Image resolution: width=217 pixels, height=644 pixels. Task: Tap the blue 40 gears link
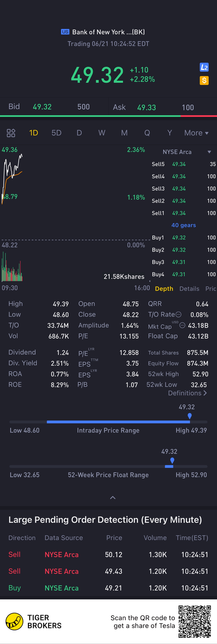tap(183, 225)
